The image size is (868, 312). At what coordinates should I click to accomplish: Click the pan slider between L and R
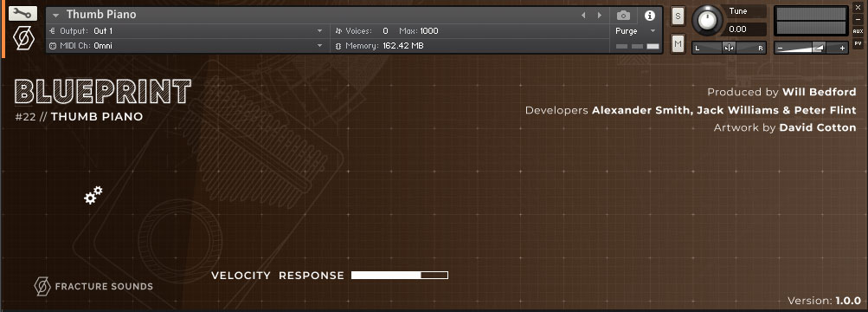pos(729,49)
